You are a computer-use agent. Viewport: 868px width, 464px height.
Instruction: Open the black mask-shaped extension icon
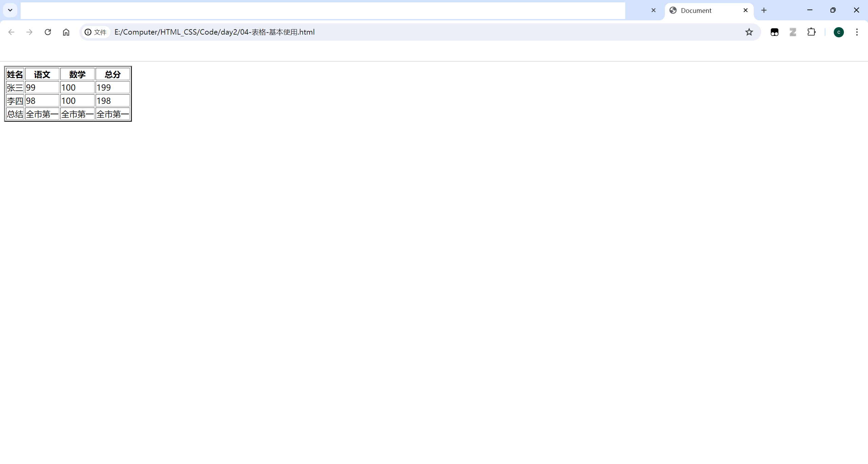774,32
